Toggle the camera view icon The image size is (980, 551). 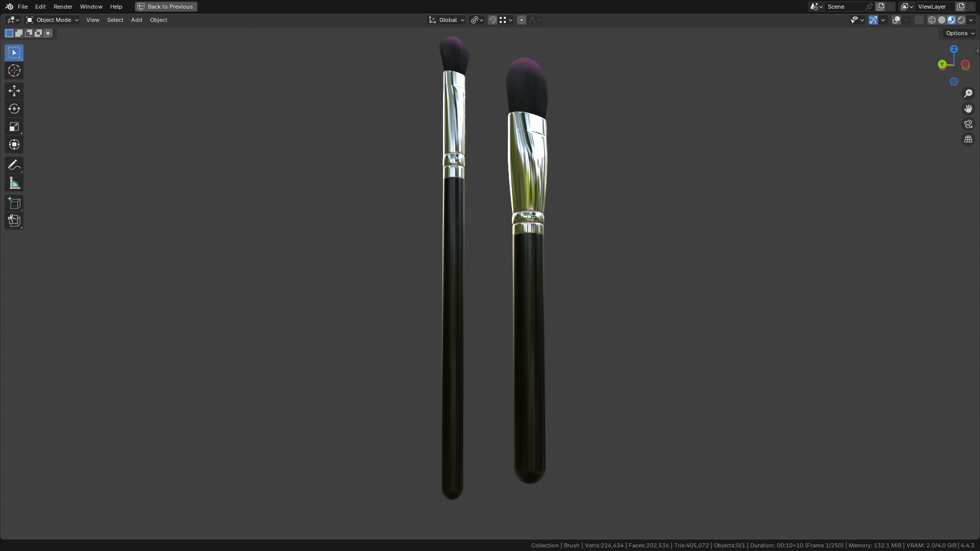[968, 124]
